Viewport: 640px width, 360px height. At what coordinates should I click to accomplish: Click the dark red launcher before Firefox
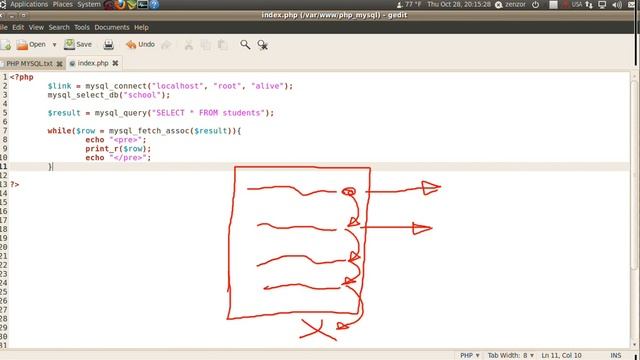pyautogui.click(x=109, y=4)
